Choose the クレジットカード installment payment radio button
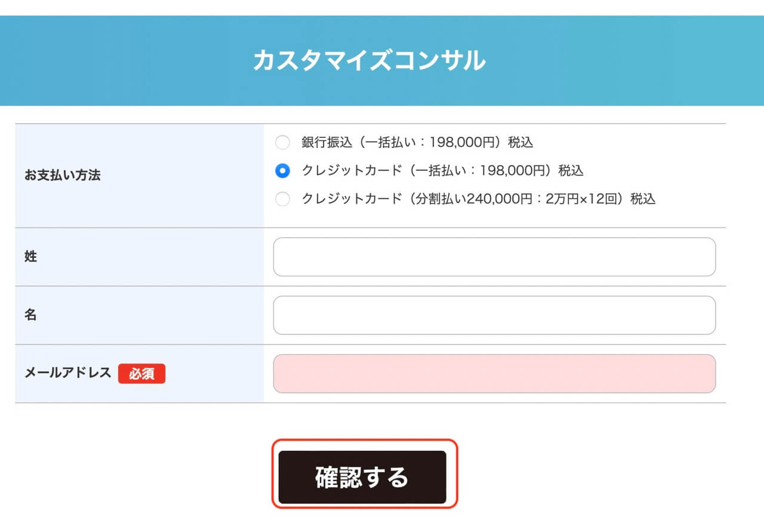Screen dimensions: 764x532 (x=282, y=199)
